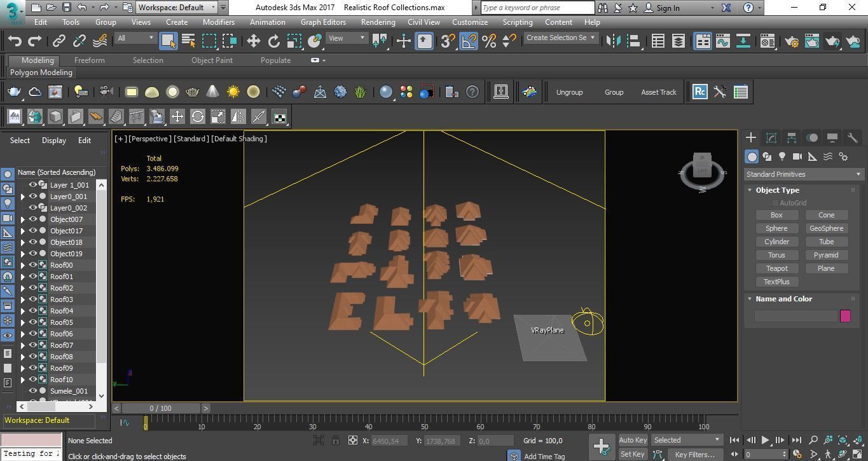
Task: Toggle visibility of Sumele_001
Action: pyautogui.click(x=33, y=391)
